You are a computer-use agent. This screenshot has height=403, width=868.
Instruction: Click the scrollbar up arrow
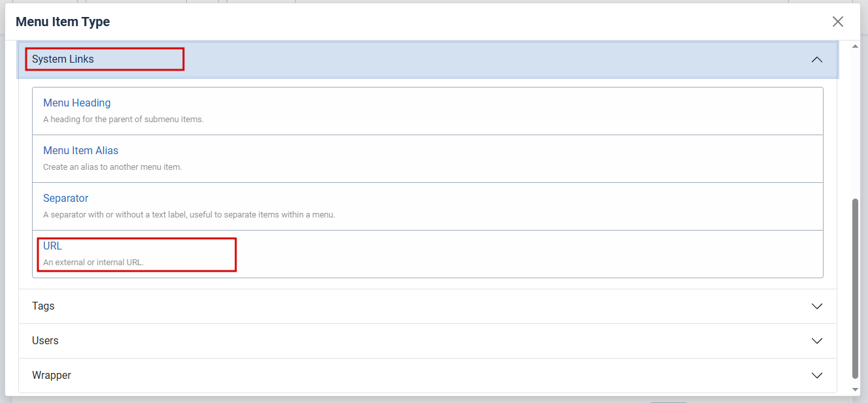pyautogui.click(x=855, y=46)
